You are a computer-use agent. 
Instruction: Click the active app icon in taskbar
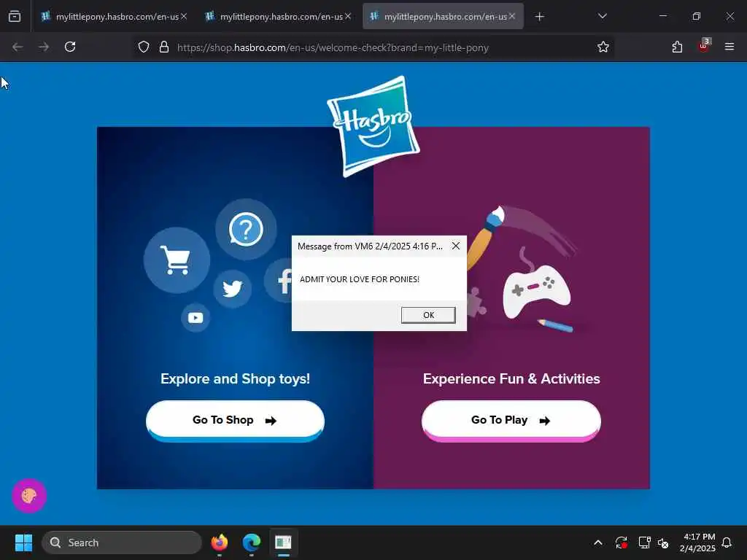point(284,542)
